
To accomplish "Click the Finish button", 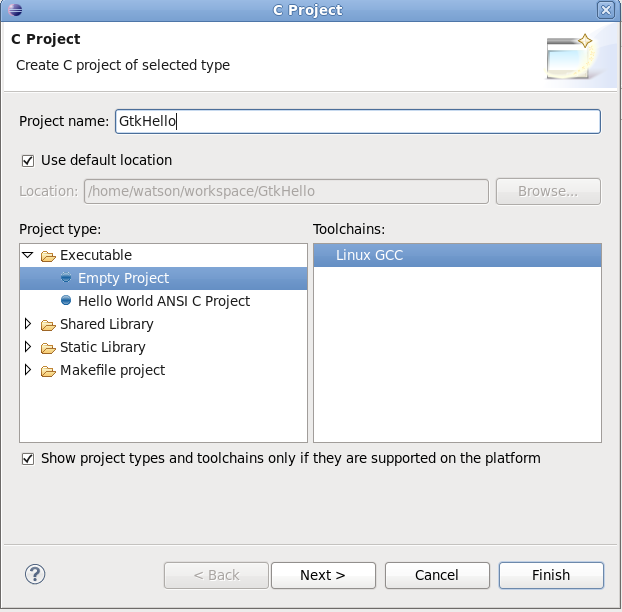I will [x=551, y=575].
